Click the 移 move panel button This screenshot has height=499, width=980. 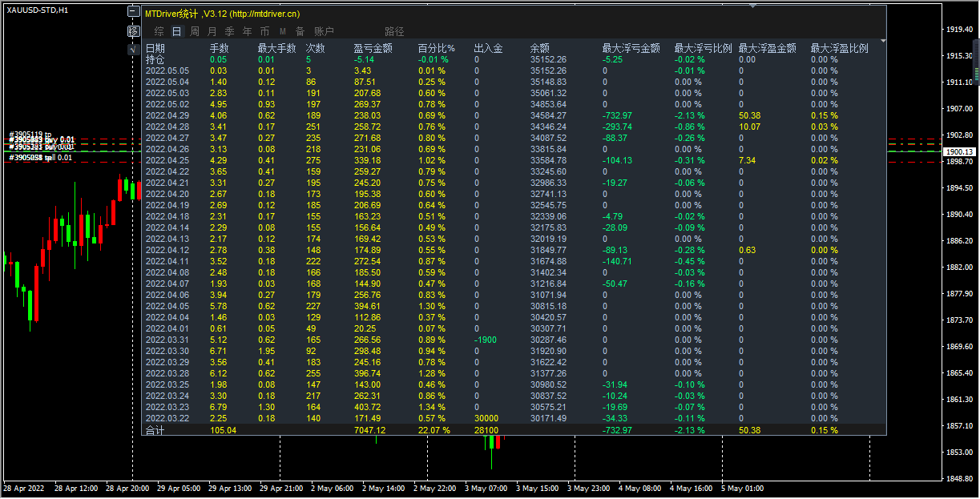point(134,31)
